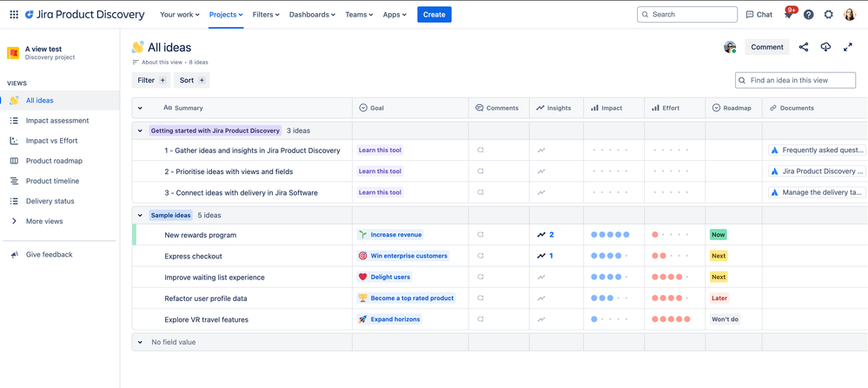Switch to the Product roadmap view

54,161
